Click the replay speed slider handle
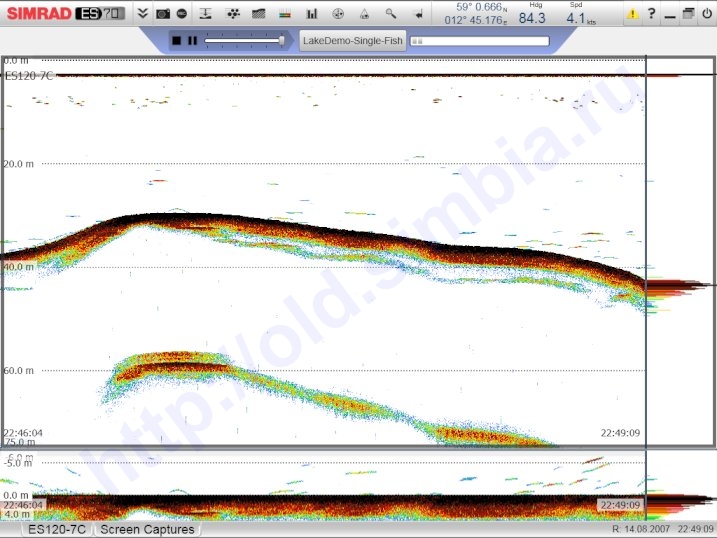This screenshot has height=538, width=717. click(x=281, y=41)
